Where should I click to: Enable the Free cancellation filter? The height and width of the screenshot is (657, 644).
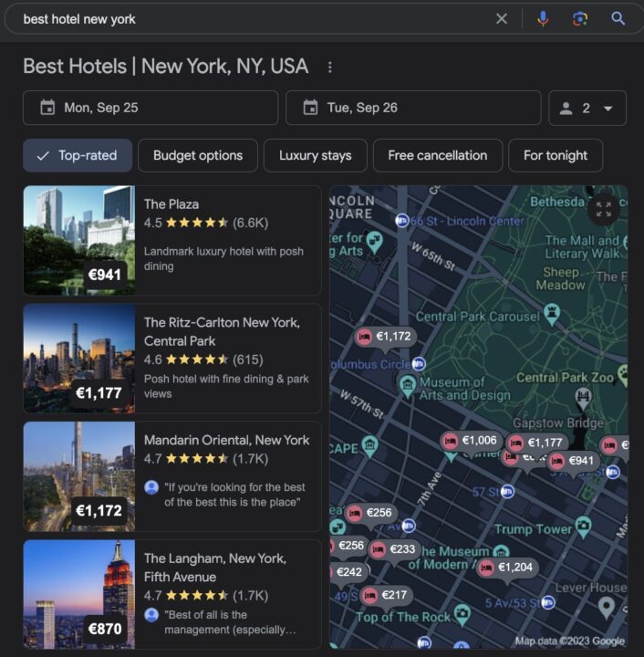coord(438,155)
